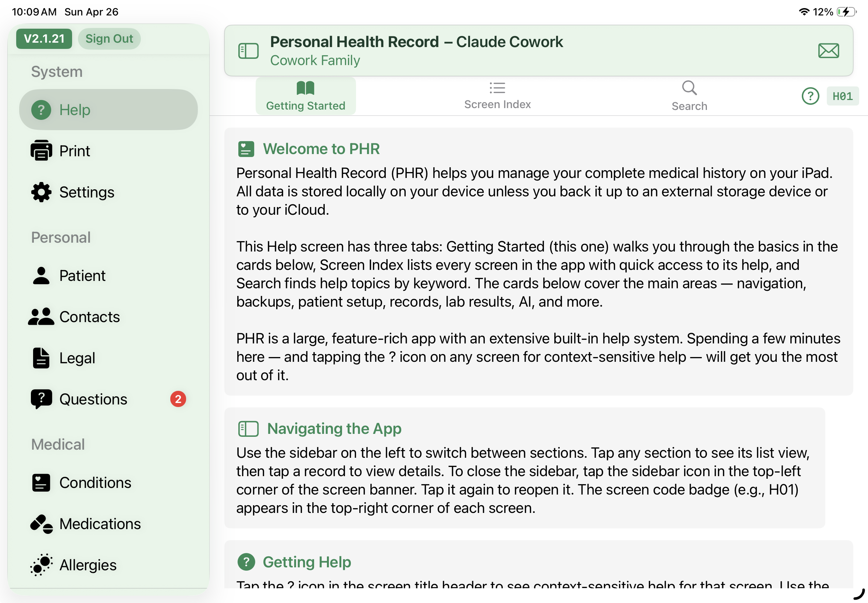The image size is (868, 603).
Task: Open the Print section
Action: [x=108, y=151]
